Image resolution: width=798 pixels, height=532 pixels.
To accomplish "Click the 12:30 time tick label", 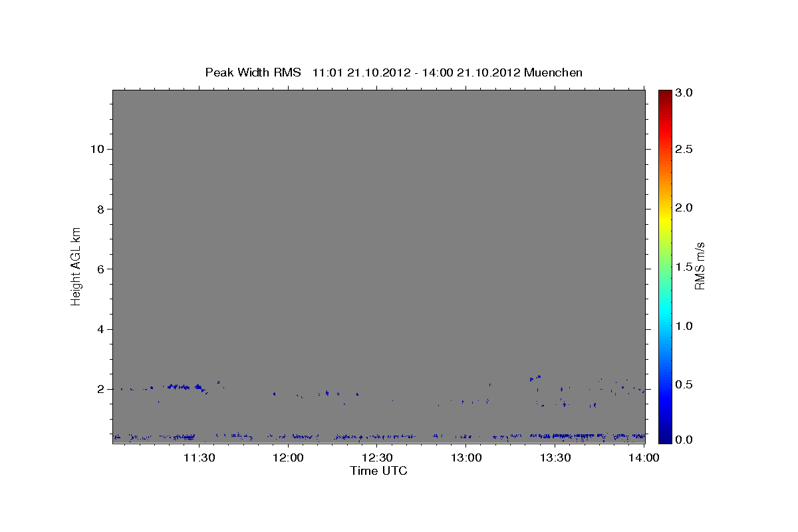I will click(377, 458).
